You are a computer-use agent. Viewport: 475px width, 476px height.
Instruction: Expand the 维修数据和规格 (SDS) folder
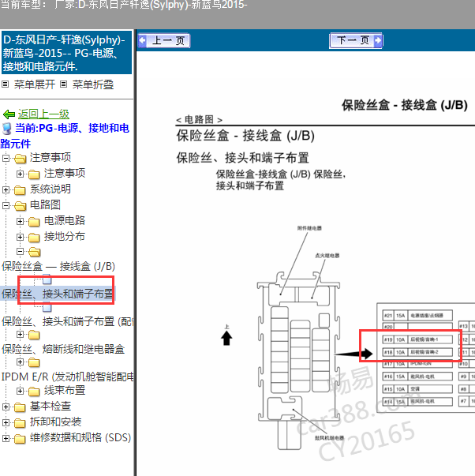coord(6,438)
